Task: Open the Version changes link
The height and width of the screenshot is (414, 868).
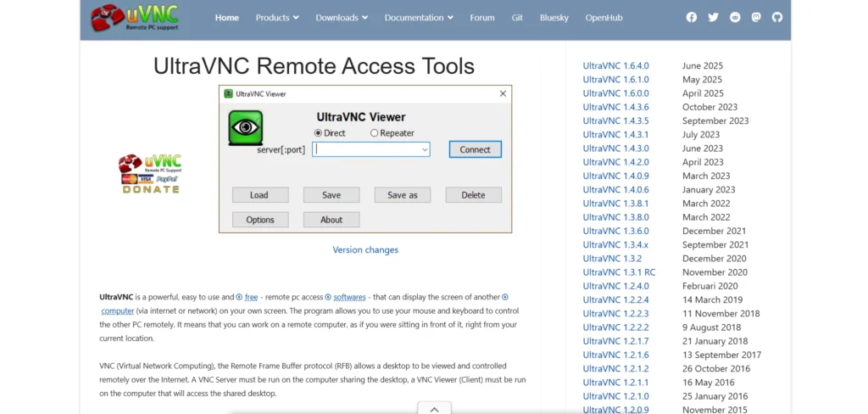Action: (x=365, y=250)
